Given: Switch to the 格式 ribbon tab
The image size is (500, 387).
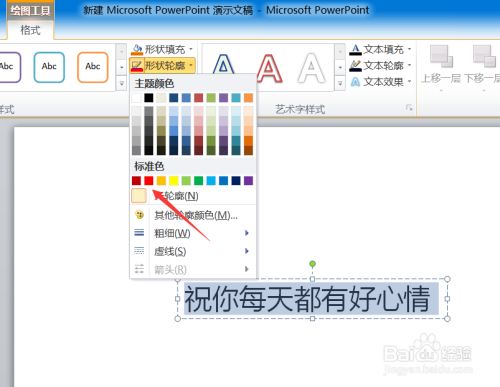Looking at the screenshot, I should point(30,30).
